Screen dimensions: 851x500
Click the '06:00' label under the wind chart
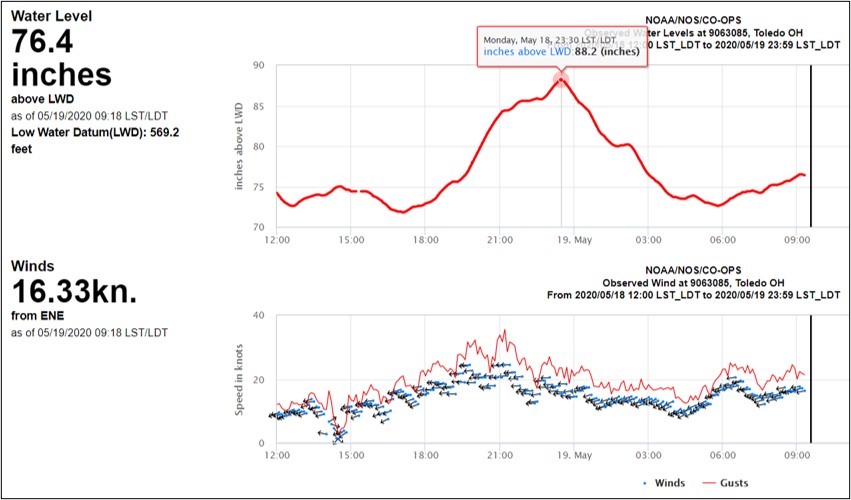pos(722,455)
